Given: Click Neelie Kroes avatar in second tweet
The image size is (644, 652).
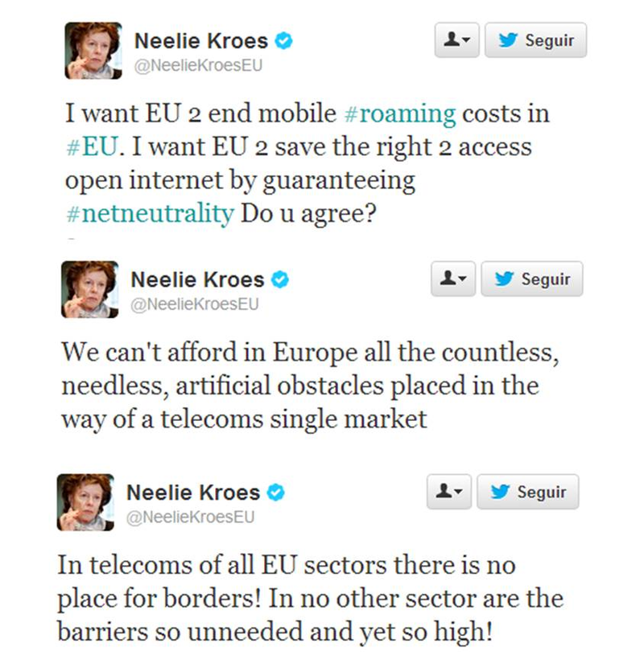Looking at the screenshot, I should 90,290.
